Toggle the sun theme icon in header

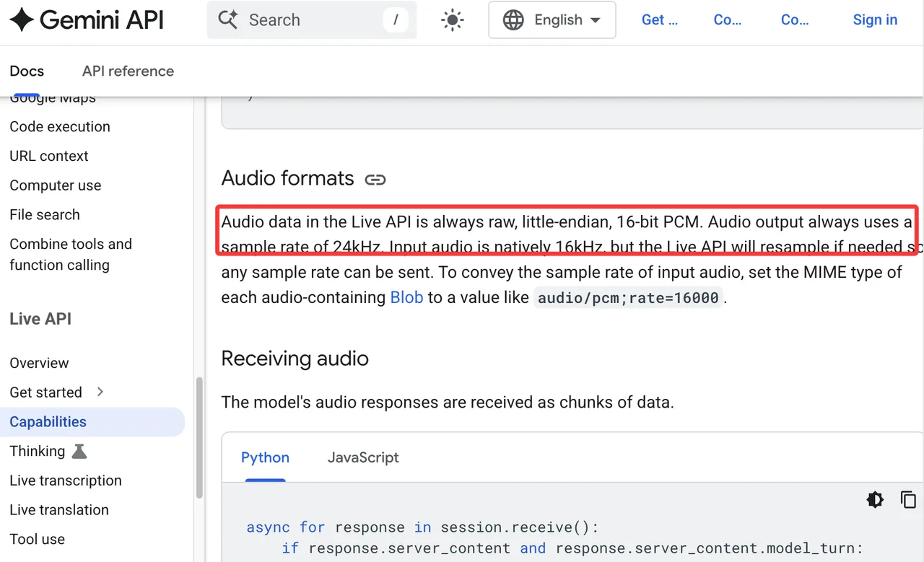tap(453, 20)
